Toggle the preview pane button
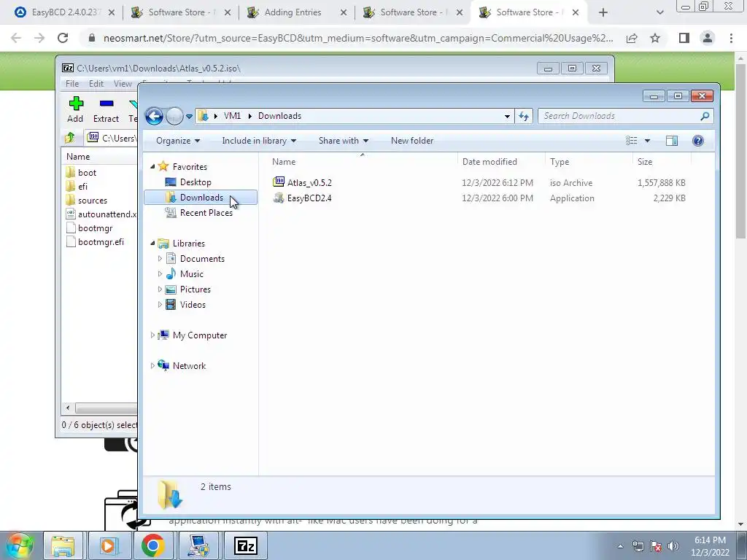 point(672,141)
